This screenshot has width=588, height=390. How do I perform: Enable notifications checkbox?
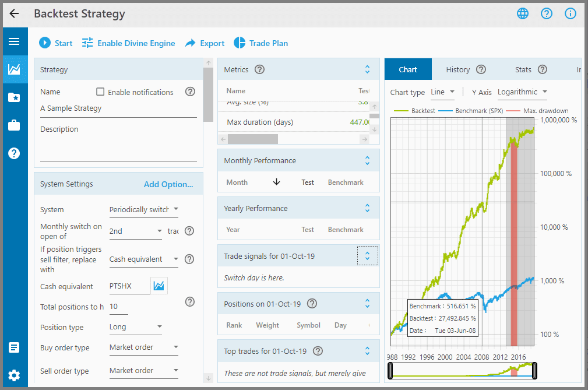(100, 92)
